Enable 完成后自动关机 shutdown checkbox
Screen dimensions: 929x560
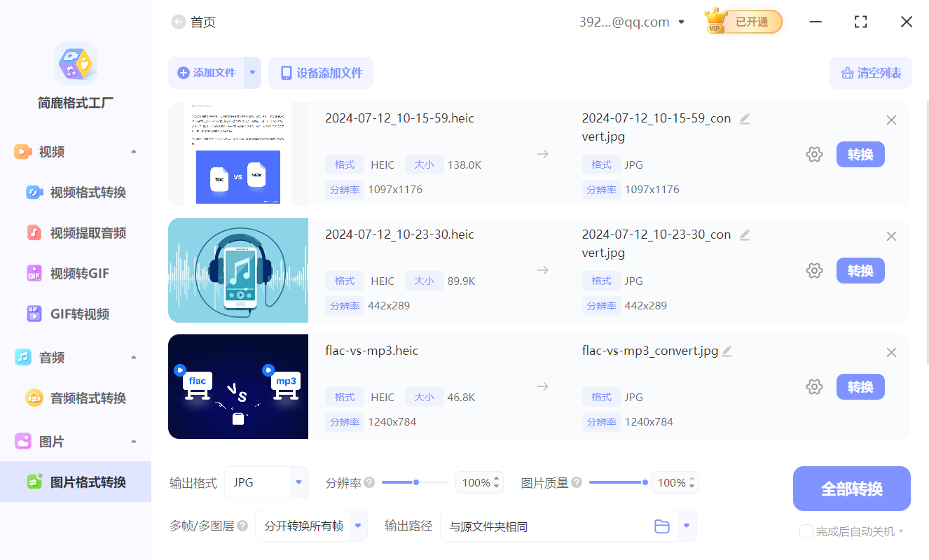[x=806, y=531]
